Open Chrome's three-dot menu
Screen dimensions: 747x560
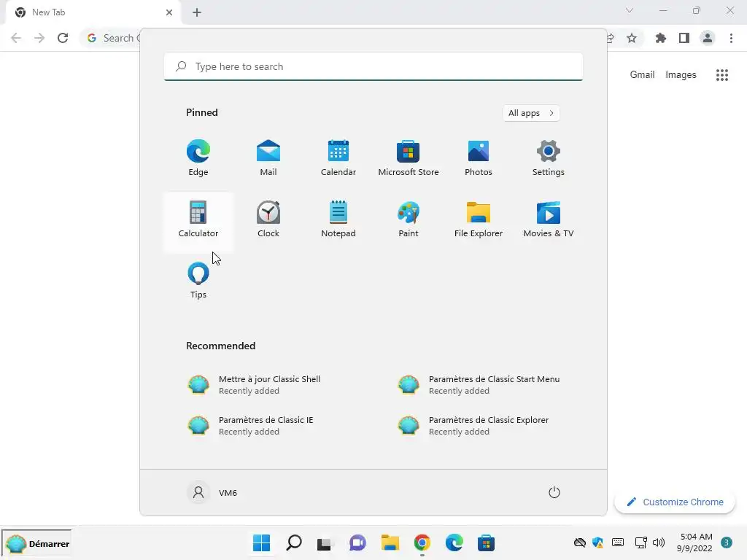point(731,38)
